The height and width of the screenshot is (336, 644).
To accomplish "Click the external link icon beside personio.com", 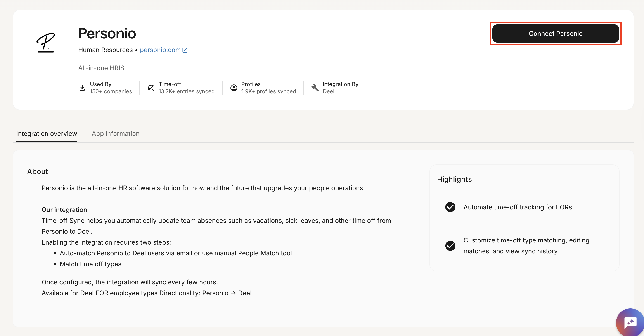I will 185,50.
